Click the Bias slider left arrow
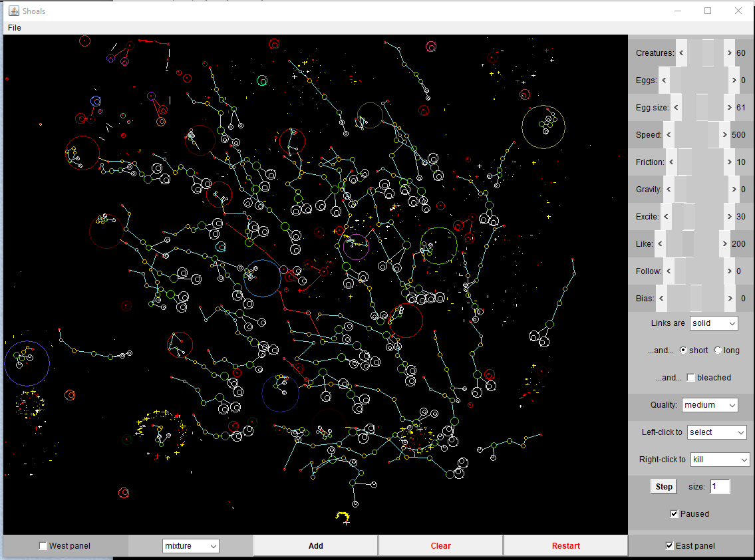This screenshot has height=560, width=755. tap(661, 299)
